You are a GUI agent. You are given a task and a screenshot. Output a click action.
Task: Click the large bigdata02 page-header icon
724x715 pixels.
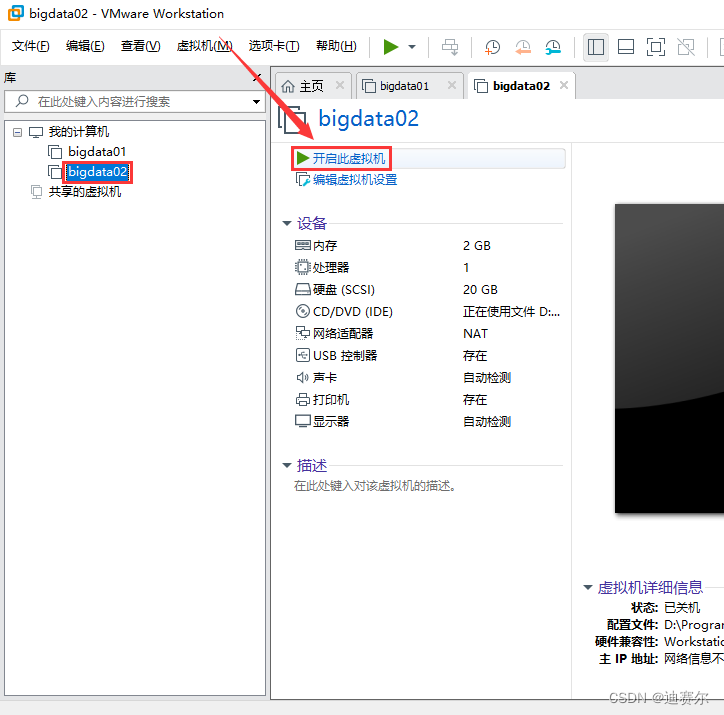292,120
